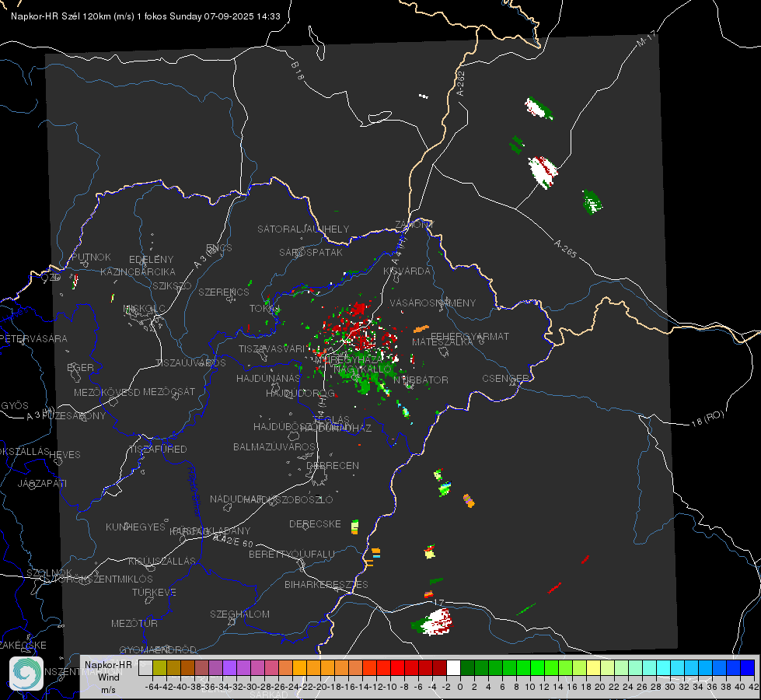Image resolution: width=761 pixels, height=700 pixels.
Task: Click the blue Hajdú-Bihar county label
Action: click(194, 491)
